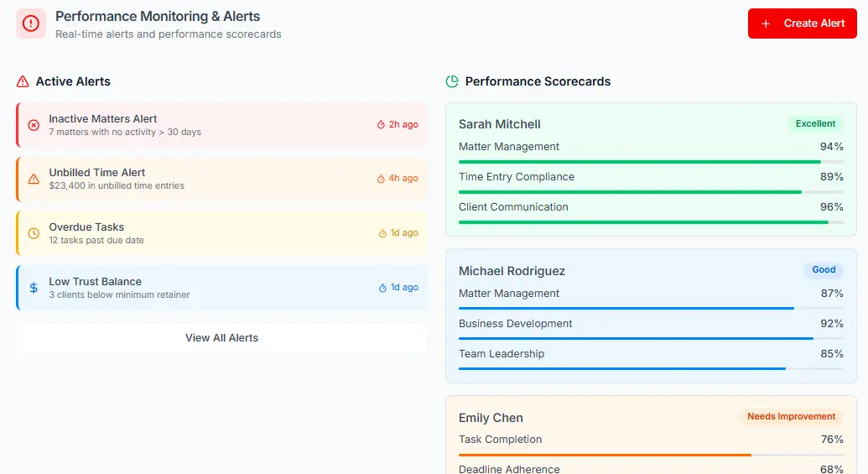Click the Needs Improvement badge for Emily Chen
Image resolution: width=868 pixels, height=474 pixels.
tap(791, 417)
